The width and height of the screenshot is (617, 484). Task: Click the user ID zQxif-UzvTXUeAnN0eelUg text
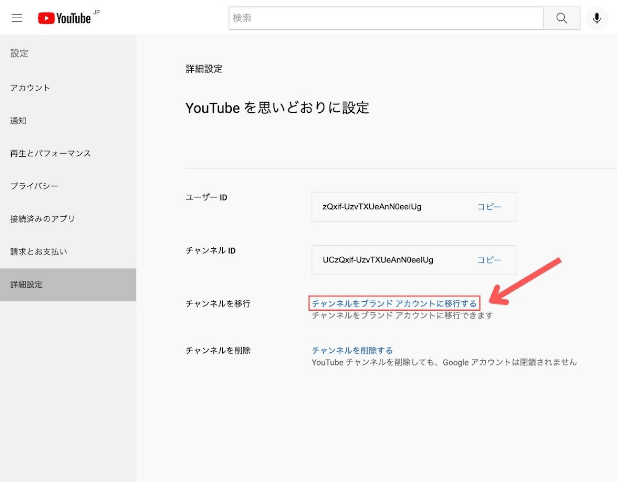click(x=372, y=207)
